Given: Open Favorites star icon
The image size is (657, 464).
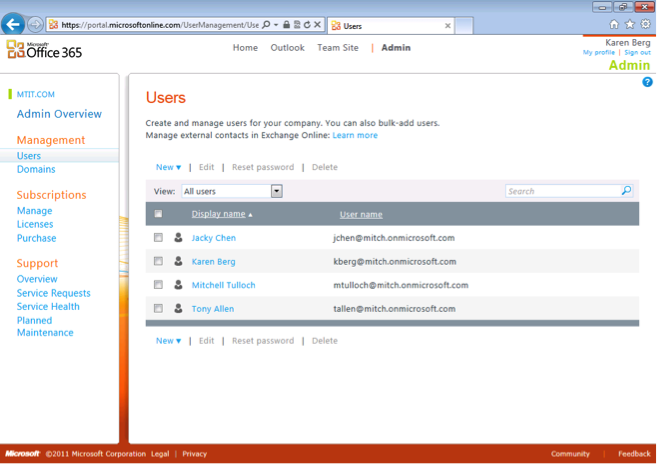Looking at the screenshot, I should [630, 24].
